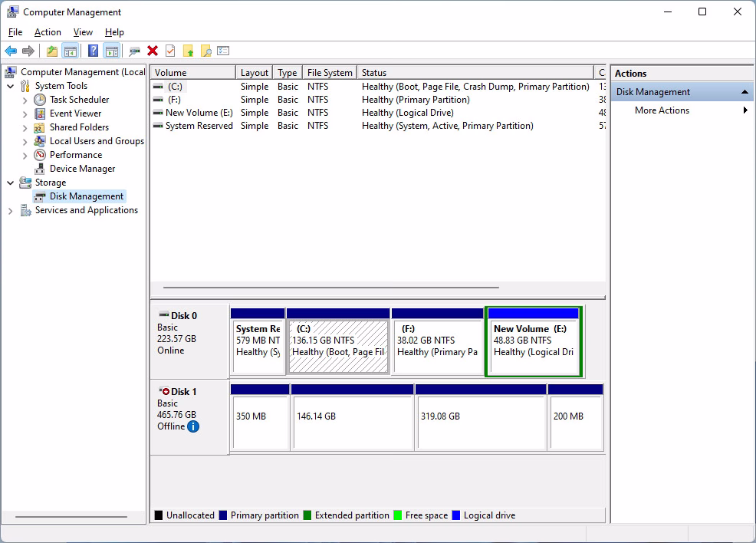Viewport: 756px width, 543px height.
Task: Click the Disk 0 label panel
Action: 190,341
